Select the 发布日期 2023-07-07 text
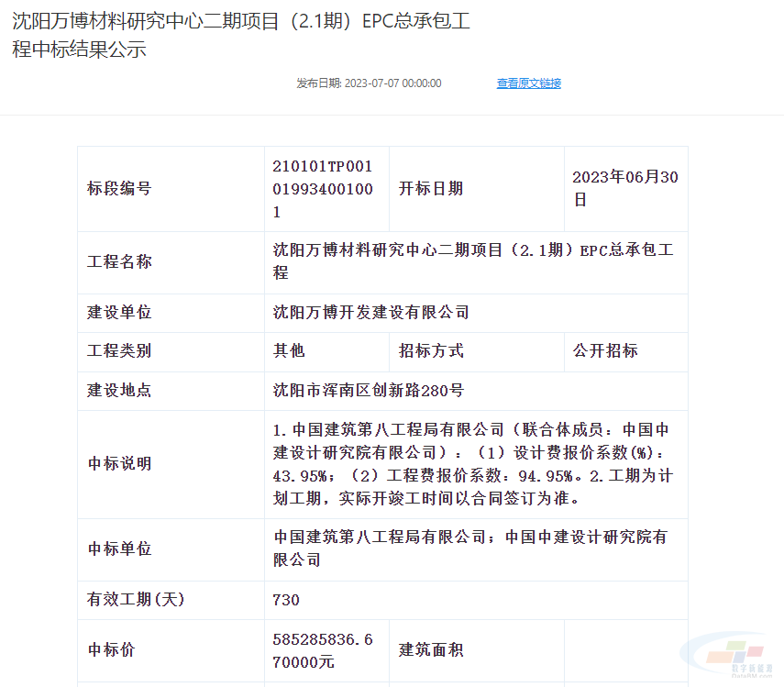This screenshot has width=784, height=687. click(x=369, y=83)
